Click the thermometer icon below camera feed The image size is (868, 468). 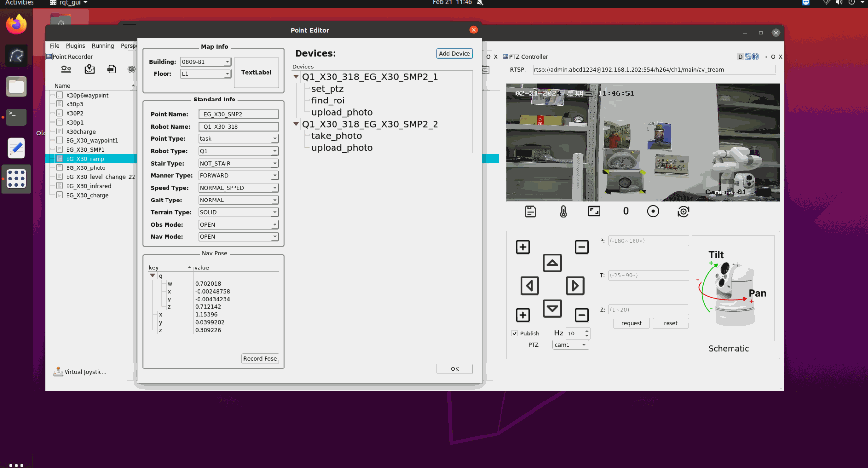pyautogui.click(x=563, y=212)
